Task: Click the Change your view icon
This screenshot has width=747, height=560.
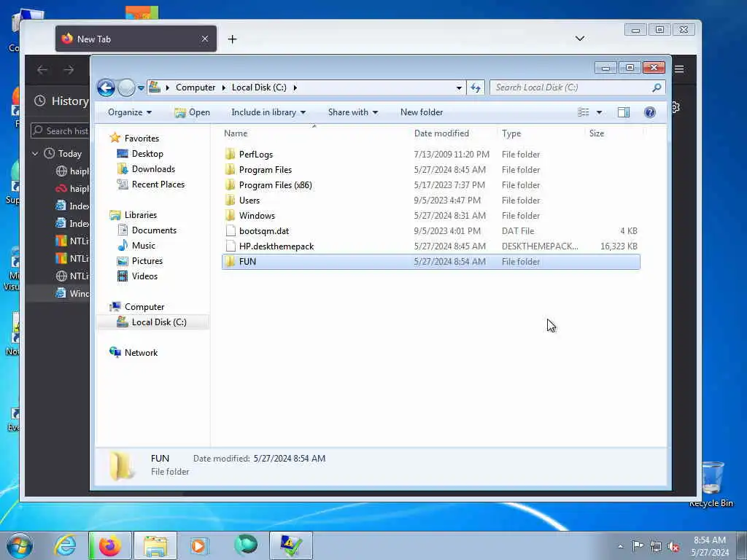Action: coord(584,112)
